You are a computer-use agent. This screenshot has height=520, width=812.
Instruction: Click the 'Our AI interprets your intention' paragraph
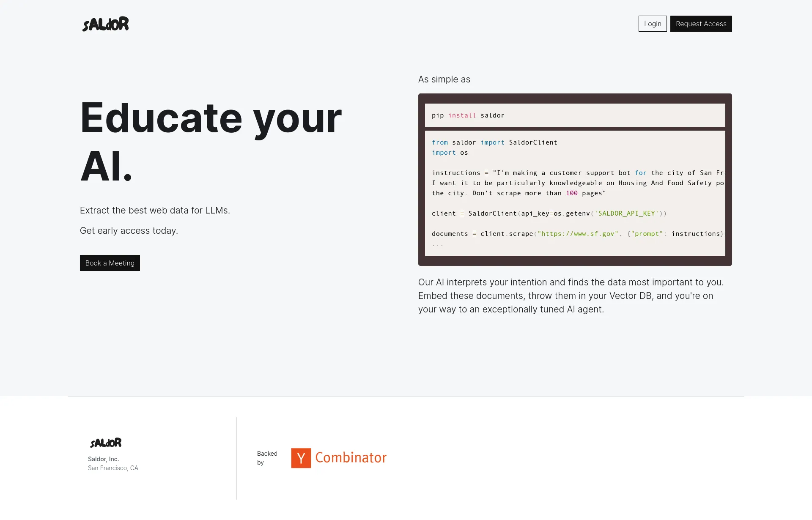pos(571,296)
